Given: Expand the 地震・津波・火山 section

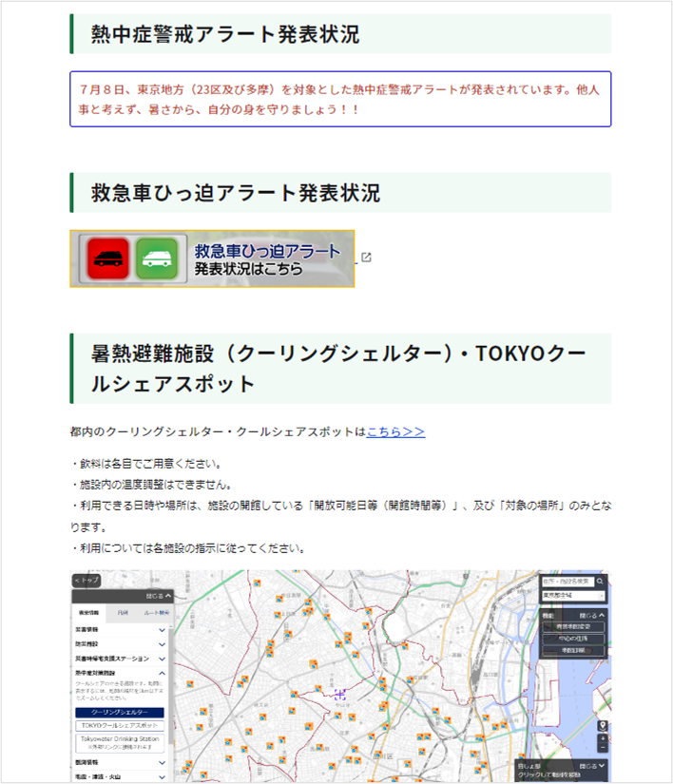Looking at the screenshot, I should (x=120, y=776).
